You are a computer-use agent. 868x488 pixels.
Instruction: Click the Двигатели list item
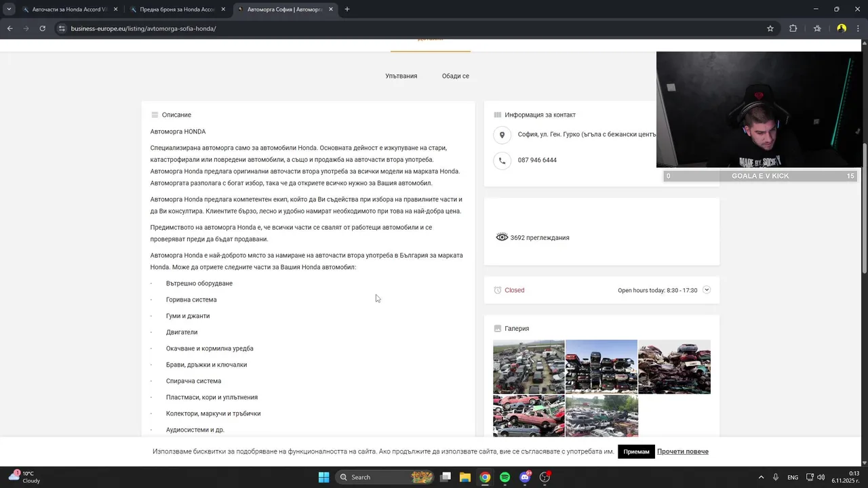tap(182, 332)
